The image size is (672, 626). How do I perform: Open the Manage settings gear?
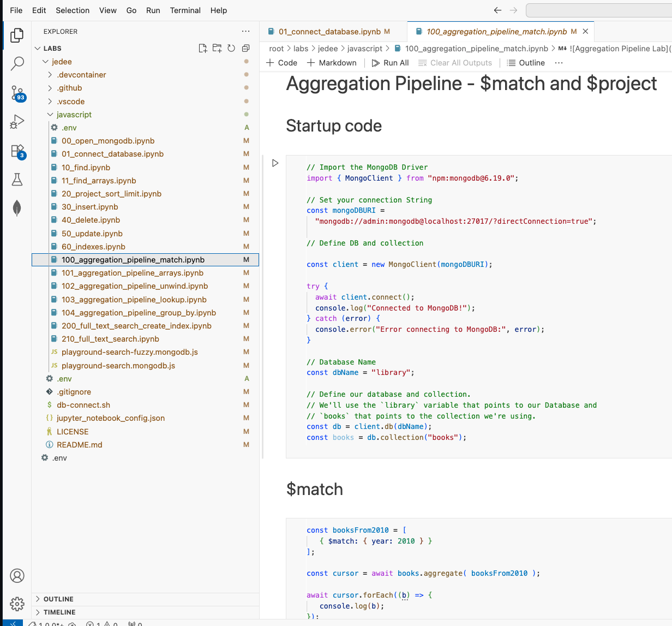pyautogui.click(x=17, y=604)
